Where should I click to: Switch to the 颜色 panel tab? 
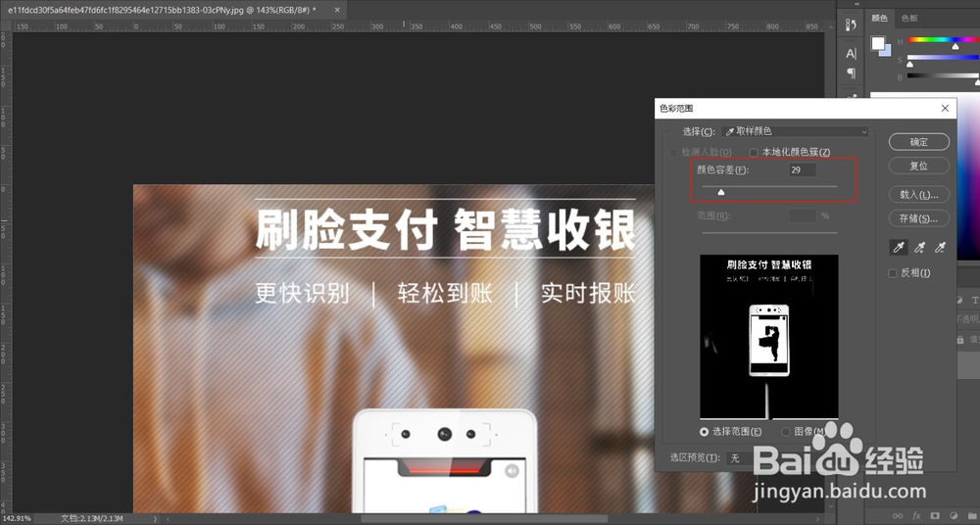(879, 19)
